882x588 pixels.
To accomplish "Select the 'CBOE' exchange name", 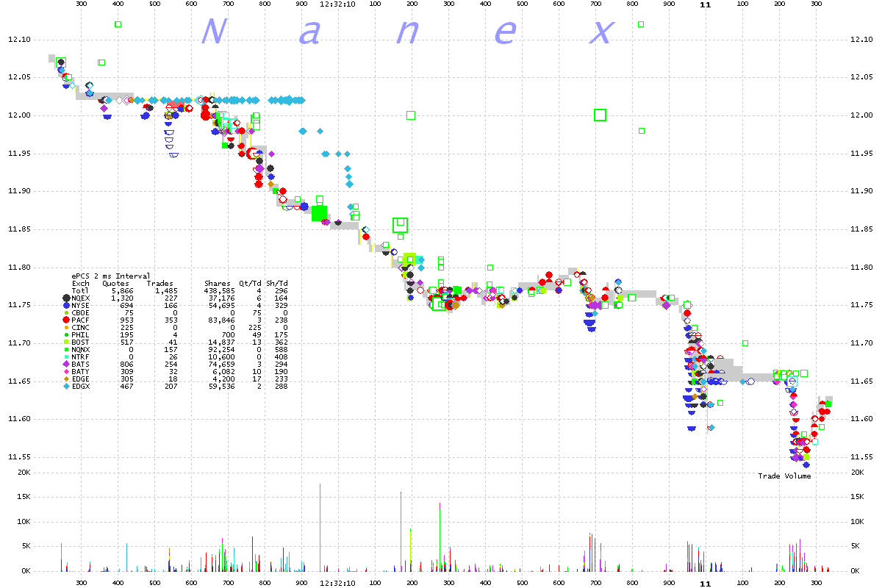I will 80,312.
